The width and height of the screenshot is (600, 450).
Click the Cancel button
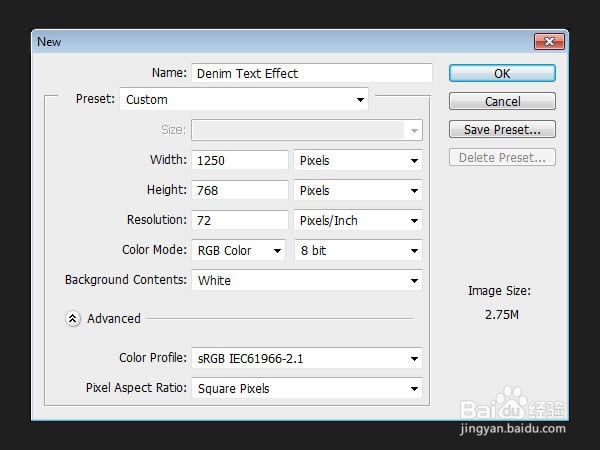click(502, 101)
